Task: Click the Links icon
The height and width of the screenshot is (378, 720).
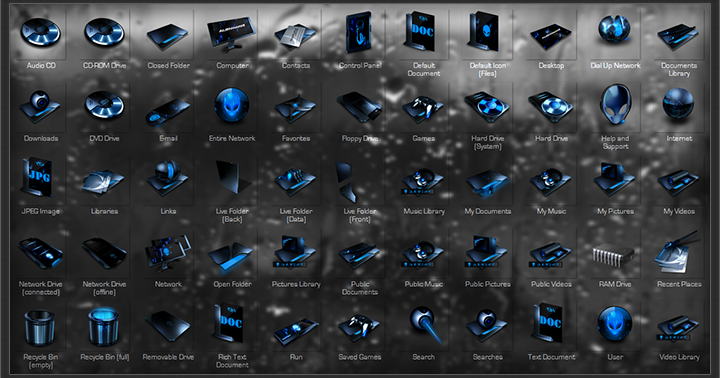Action: click(x=168, y=178)
